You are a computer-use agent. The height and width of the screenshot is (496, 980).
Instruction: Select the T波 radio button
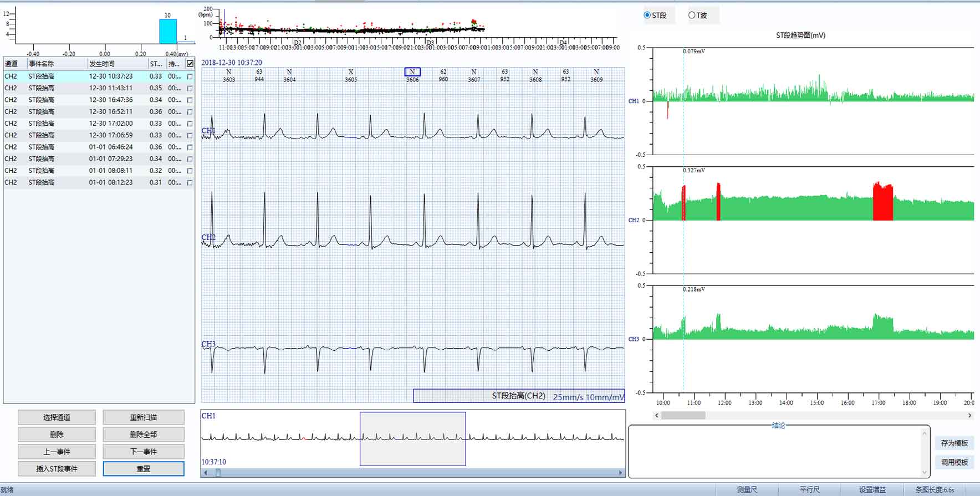pyautogui.click(x=692, y=16)
